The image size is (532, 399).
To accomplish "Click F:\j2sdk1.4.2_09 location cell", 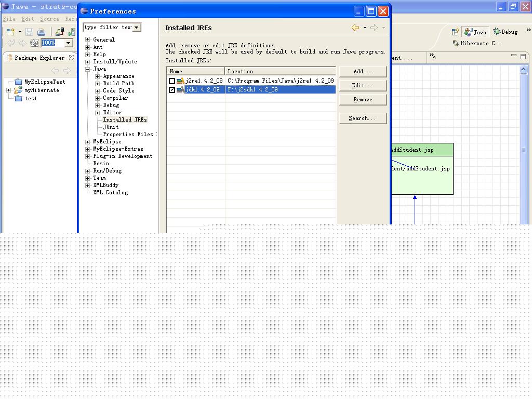I will point(281,89).
